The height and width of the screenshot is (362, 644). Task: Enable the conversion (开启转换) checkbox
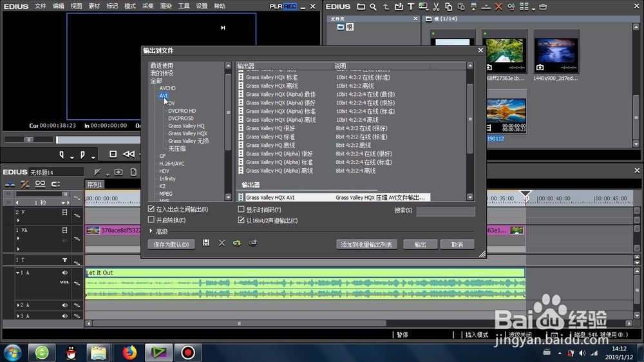151,220
